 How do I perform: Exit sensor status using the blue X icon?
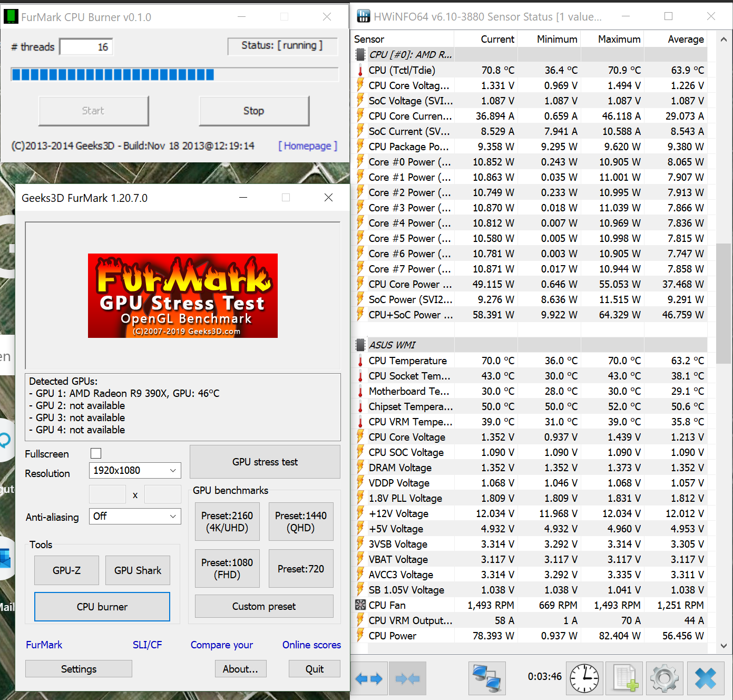(x=704, y=678)
